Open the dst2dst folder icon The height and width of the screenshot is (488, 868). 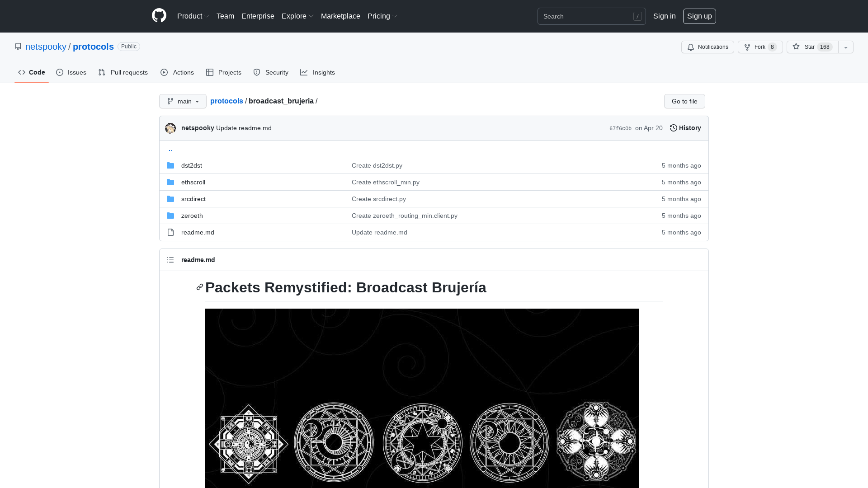click(x=170, y=165)
